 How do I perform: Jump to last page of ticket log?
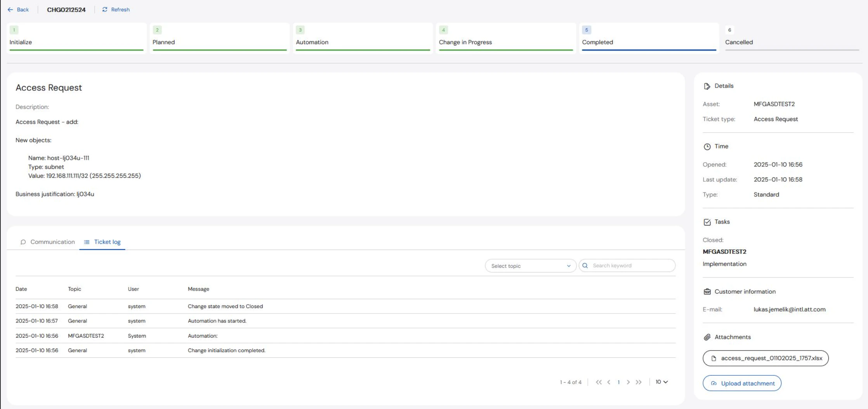pos(639,382)
